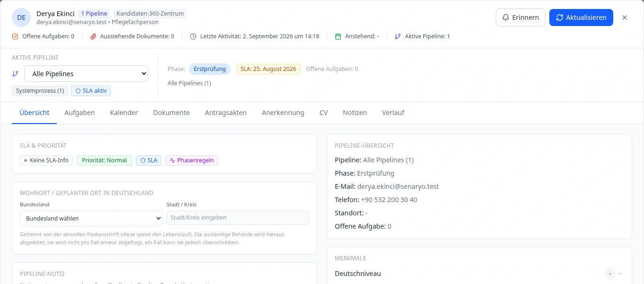
Task: Expand the Deutschniveau chevron
Action: (x=620, y=274)
